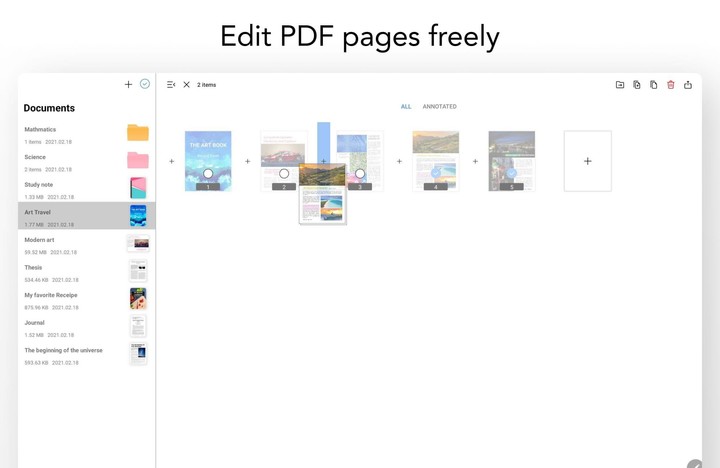Switch to the ANNOTATED pages tab
Viewport: 720px width, 468px height.
[439, 107]
